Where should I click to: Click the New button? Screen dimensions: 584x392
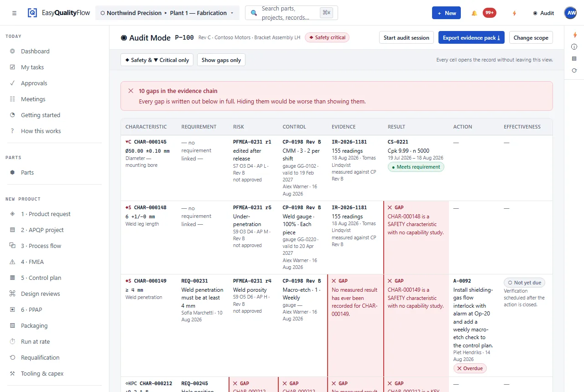[446, 13]
